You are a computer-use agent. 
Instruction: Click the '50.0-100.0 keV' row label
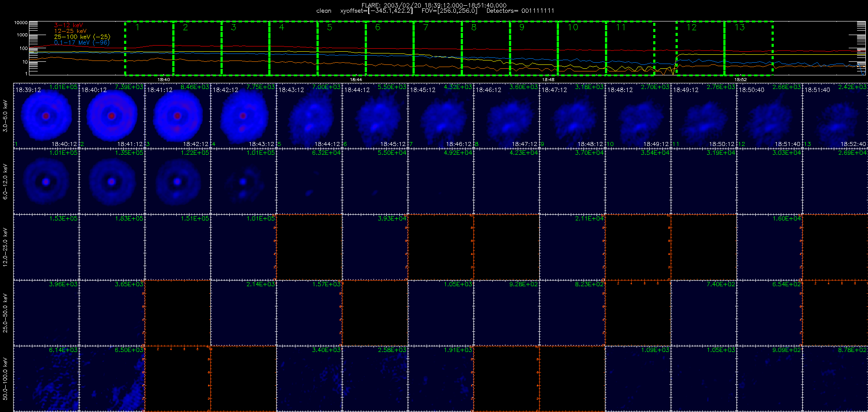point(5,379)
